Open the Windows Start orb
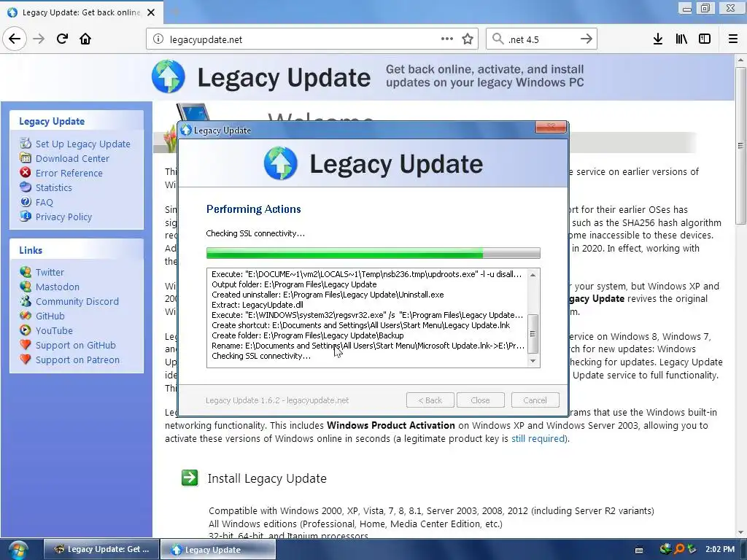The height and width of the screenshot is (560, 747). 18,550
